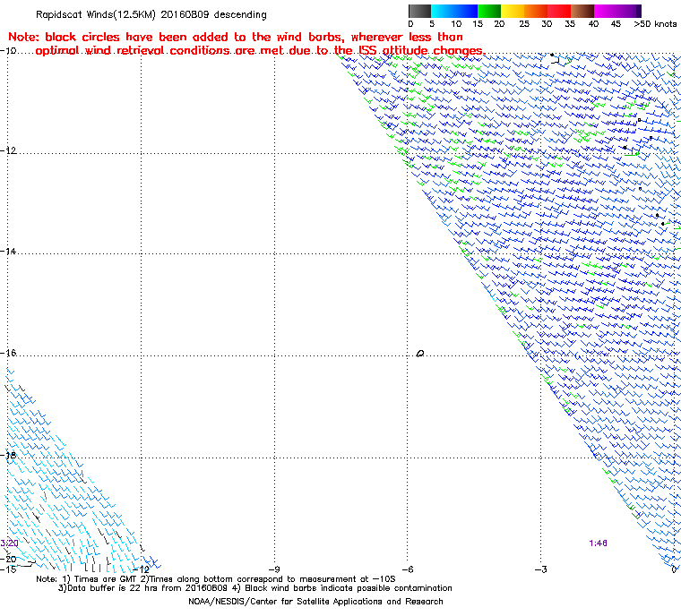
Task: Click the orange 25-30 knots legend segment
Action: point(536,11)
